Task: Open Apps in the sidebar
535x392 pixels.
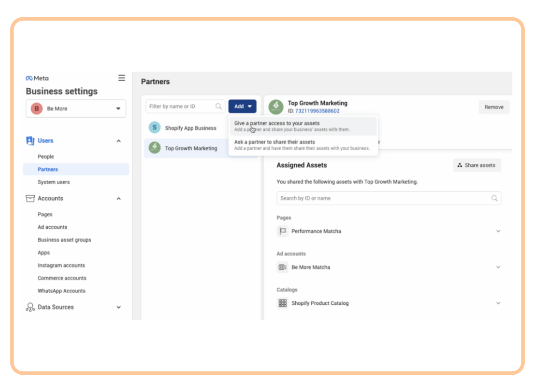Action: point(44,253)
